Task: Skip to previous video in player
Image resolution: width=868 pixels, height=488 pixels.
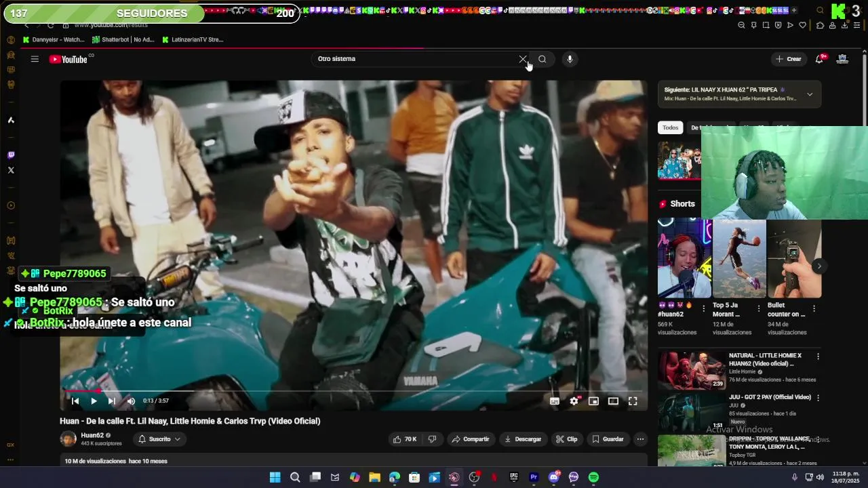Action: [75, 401]
